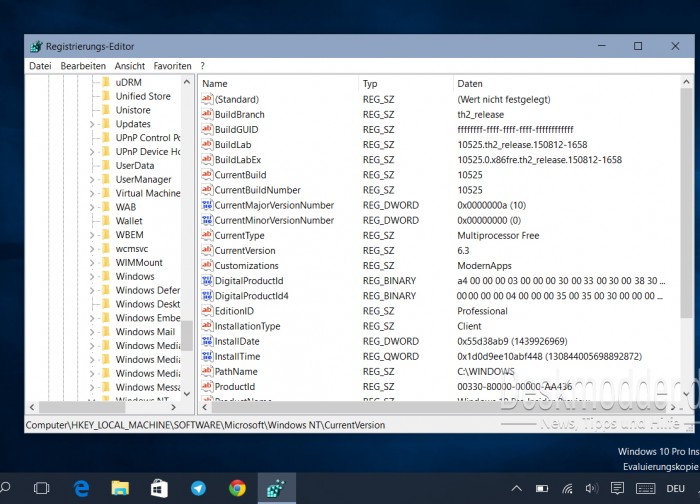Viewport: 700px width, 504px height.
Task: Expand the WAB tree node
Action: (x=92, y=207)
